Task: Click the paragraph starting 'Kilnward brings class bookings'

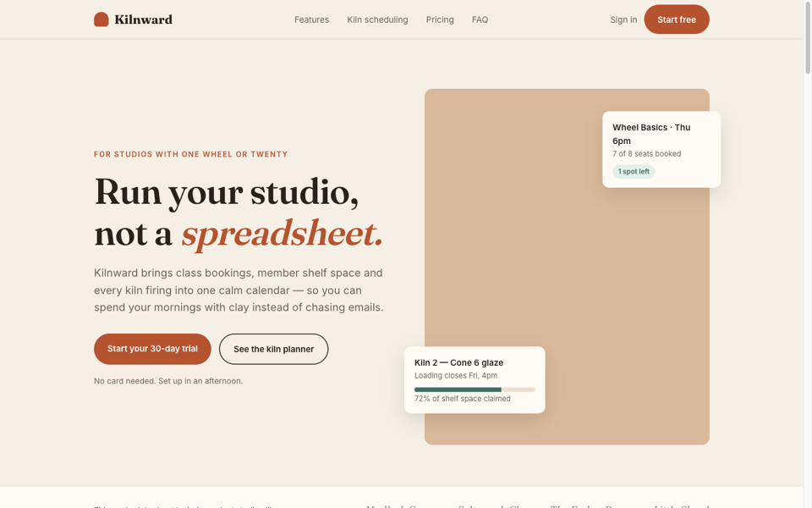Action: click(239, 290)
